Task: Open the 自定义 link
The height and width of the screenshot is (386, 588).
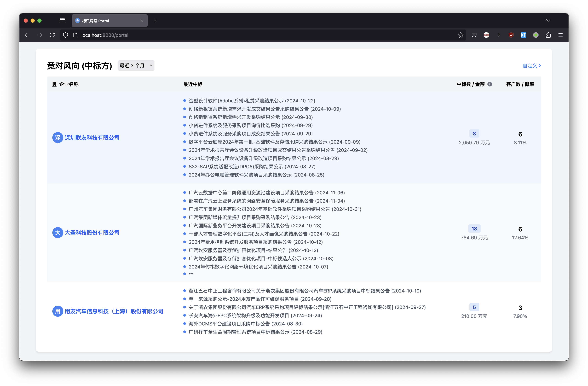Action: coord(532,66)
